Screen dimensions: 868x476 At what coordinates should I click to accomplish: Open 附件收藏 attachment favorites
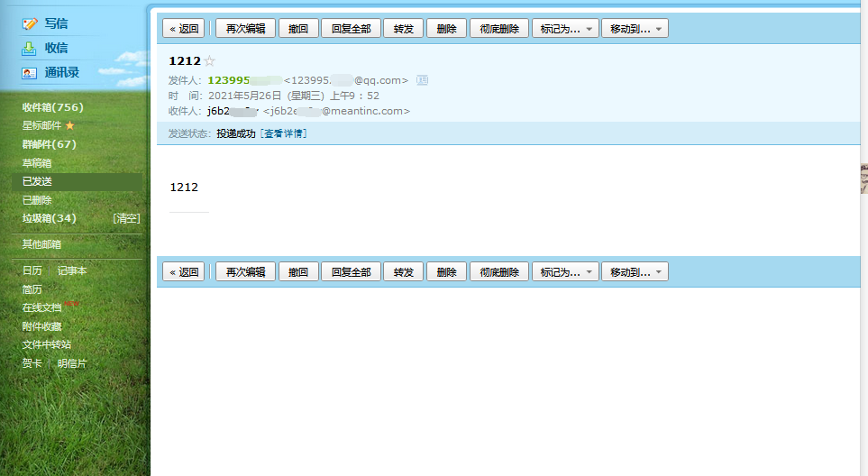point(41,326)
